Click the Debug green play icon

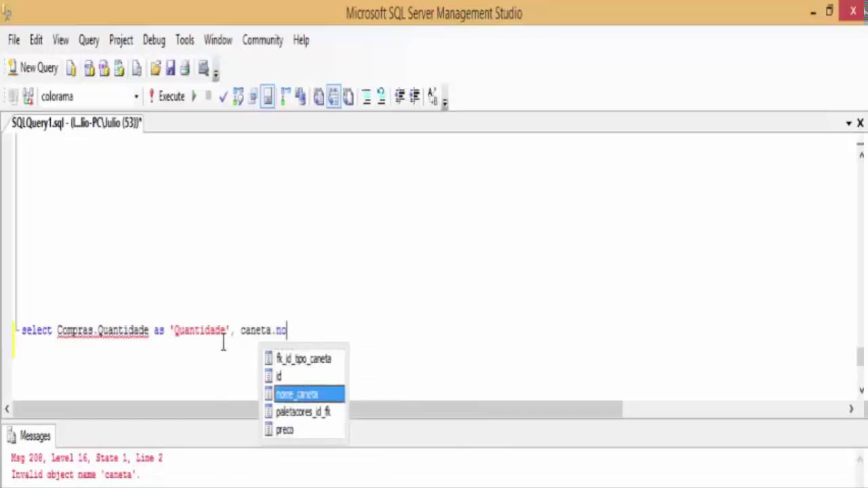[x=194, y=96]
